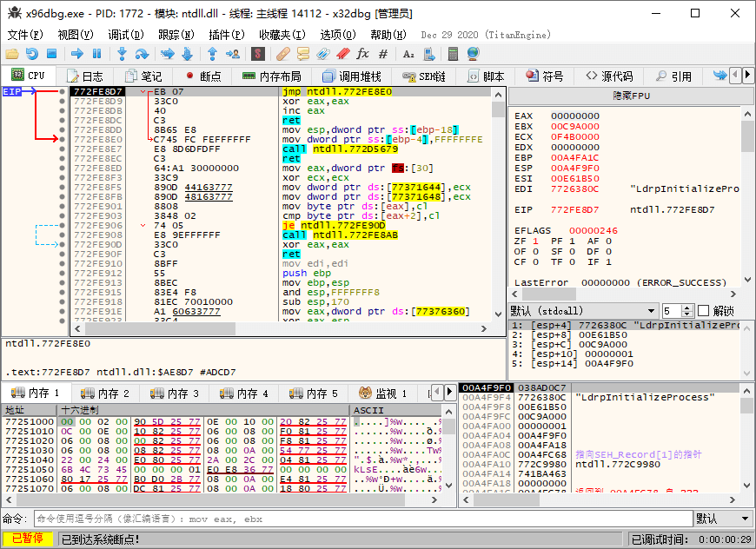The image size is (756, 549).
Task: Open the 默认 dropdown beside the command bar
Action: click(x=722, y=519)
